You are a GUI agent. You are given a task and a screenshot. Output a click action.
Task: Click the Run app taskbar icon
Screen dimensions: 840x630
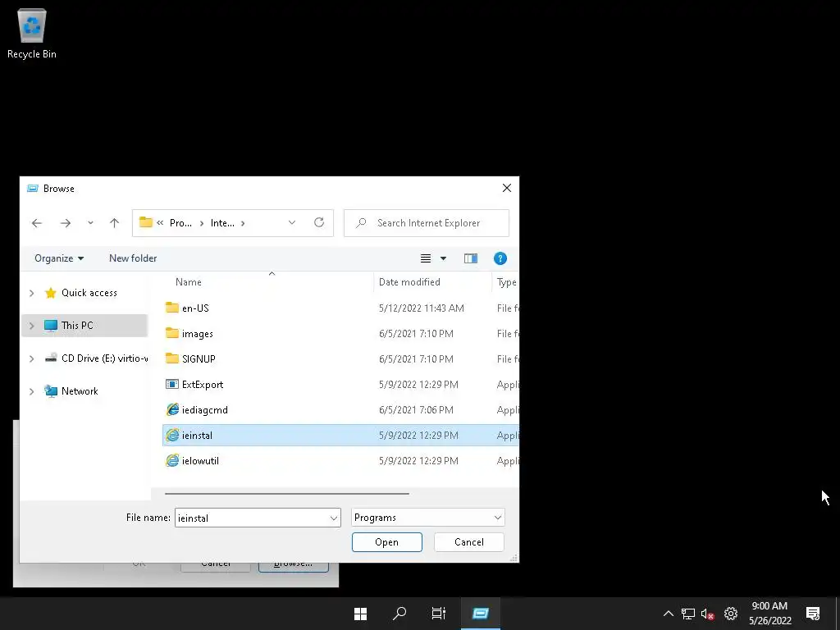coord(481,614)
